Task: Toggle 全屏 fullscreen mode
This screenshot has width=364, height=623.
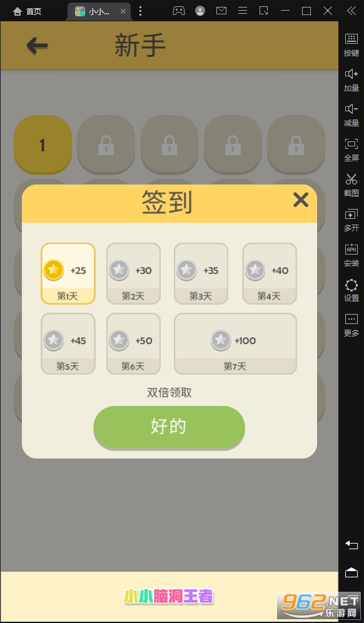Action: pos(351,149)
